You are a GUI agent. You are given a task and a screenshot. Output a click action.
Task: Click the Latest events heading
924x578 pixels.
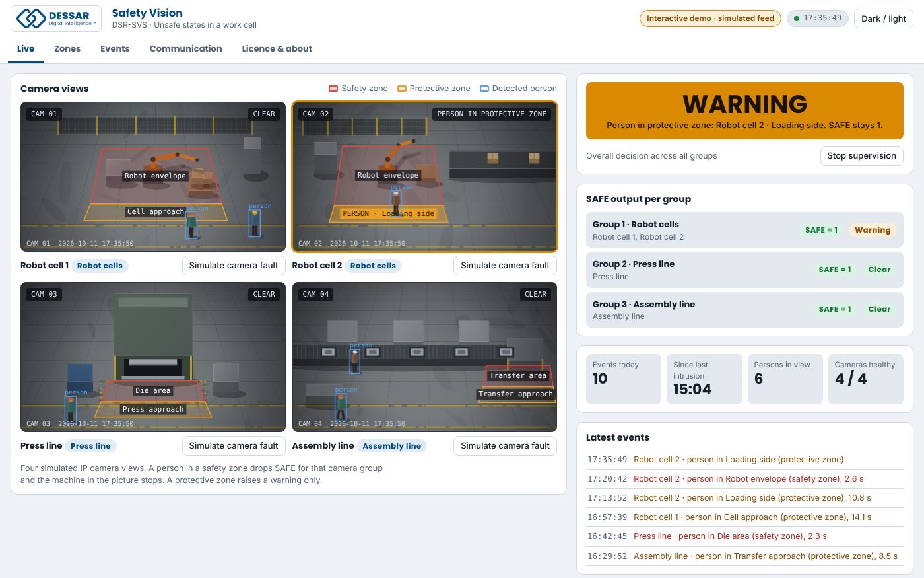(x=618, y=437)
